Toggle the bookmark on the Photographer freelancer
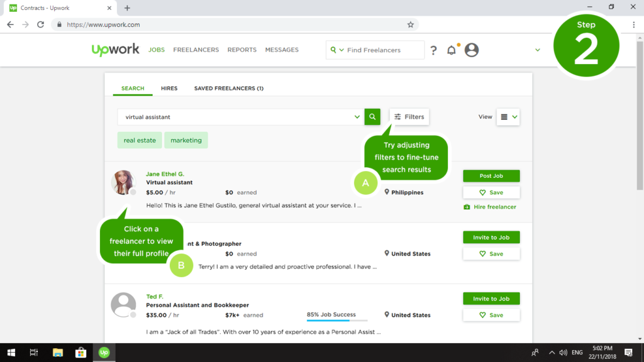 (x=491, y=253)
